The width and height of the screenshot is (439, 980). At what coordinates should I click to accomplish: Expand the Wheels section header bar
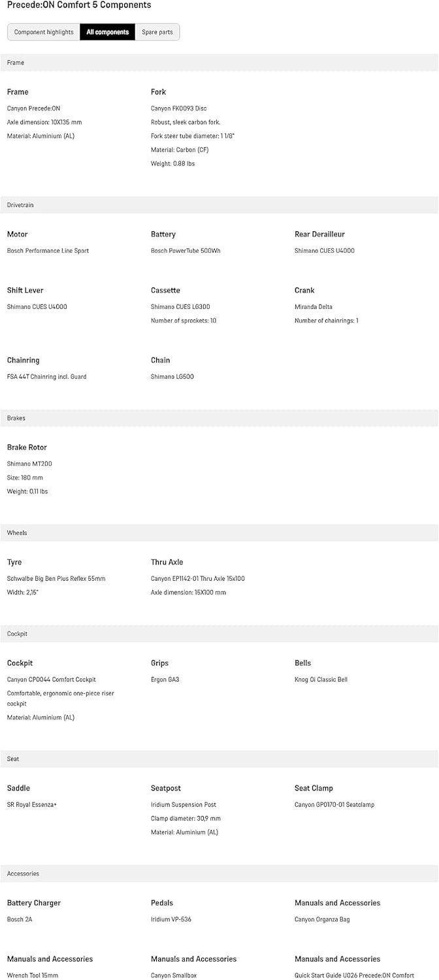tap(219, 533)
